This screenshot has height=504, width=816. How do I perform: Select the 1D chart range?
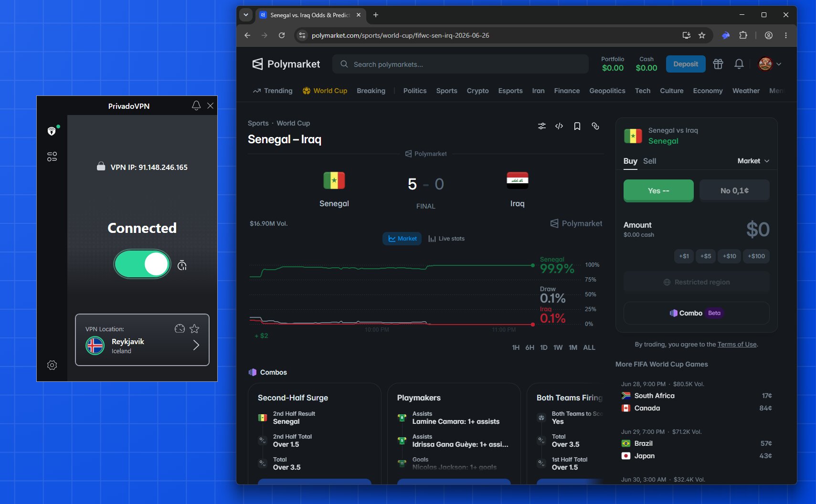click(544, 347)
